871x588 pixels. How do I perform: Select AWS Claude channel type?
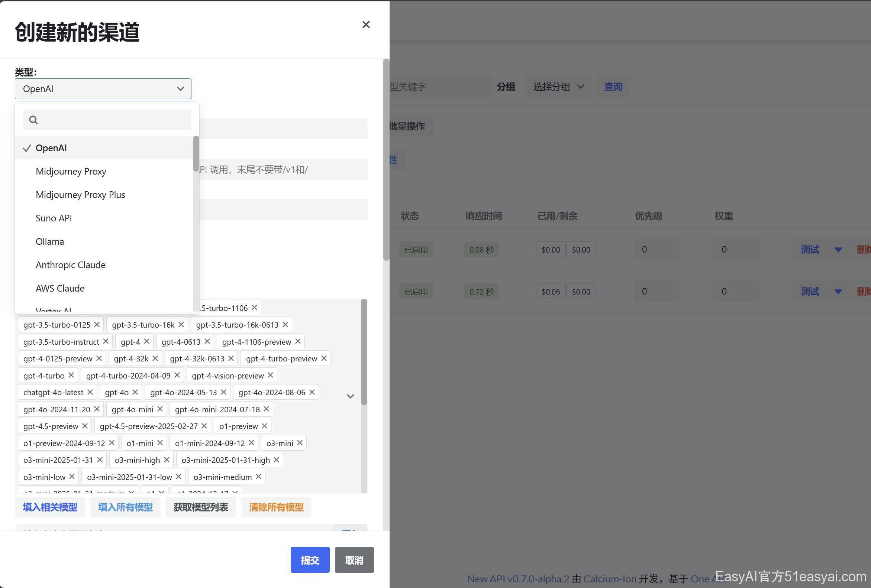point(104,288)
